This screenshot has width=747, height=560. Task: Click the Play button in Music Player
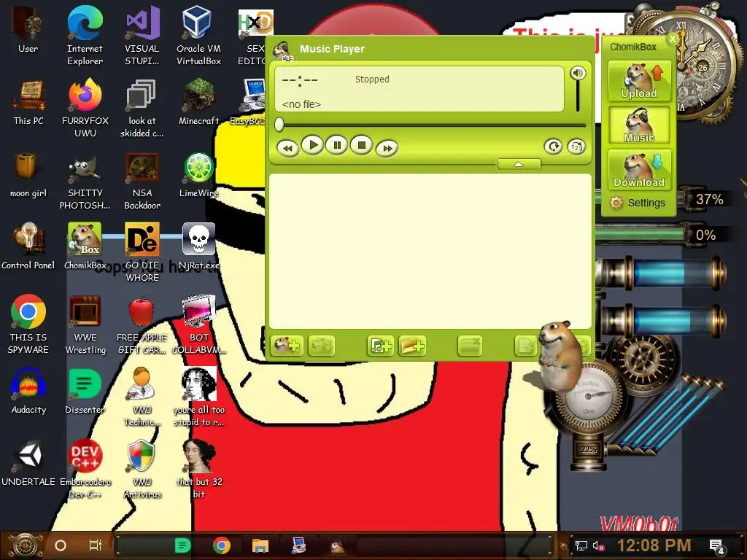pyautogui.click(x=313, y=145)
